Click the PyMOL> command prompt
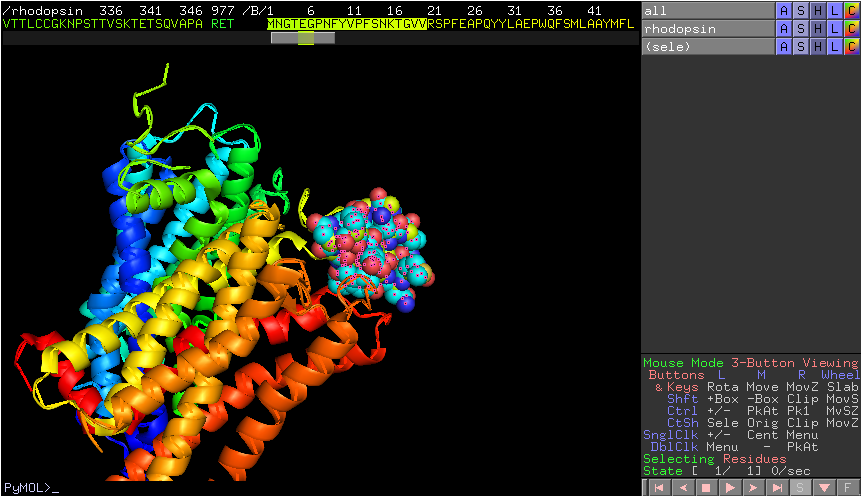 click(30, 488)
